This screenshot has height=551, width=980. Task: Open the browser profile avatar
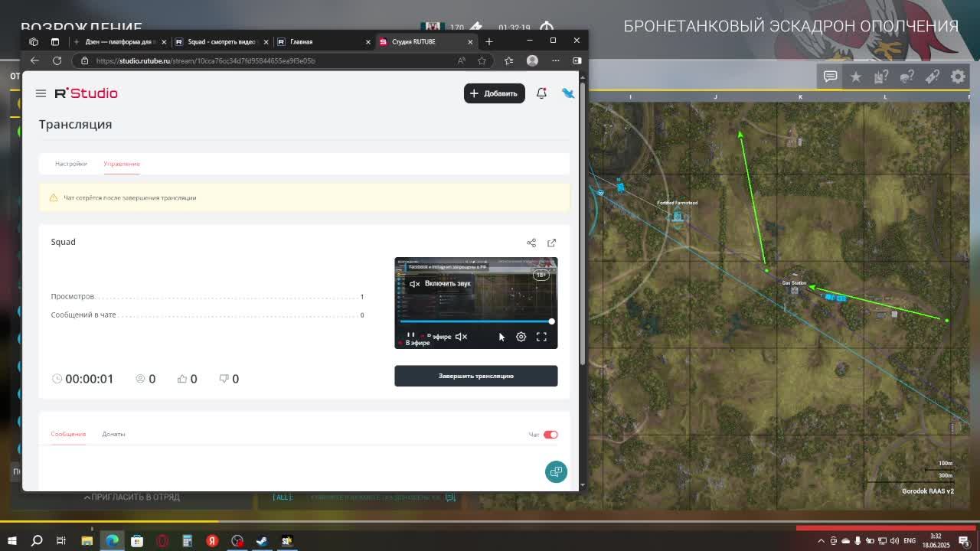click(x=532, y=60)
